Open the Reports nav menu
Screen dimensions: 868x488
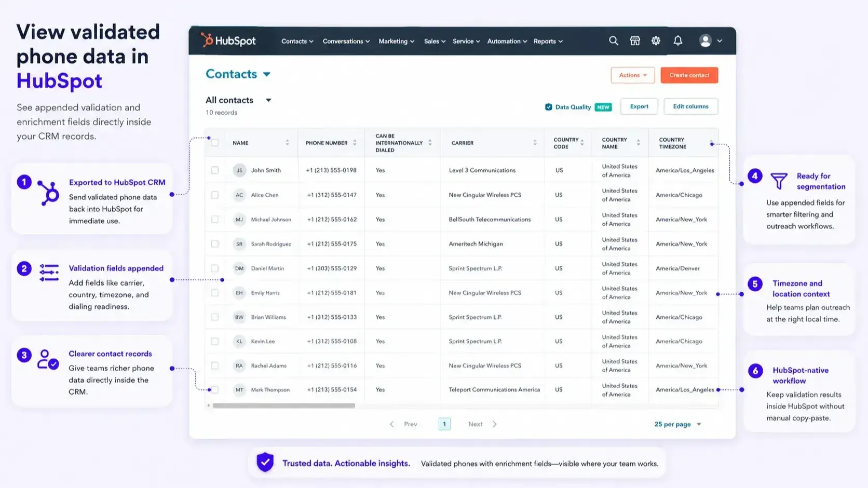548,41
